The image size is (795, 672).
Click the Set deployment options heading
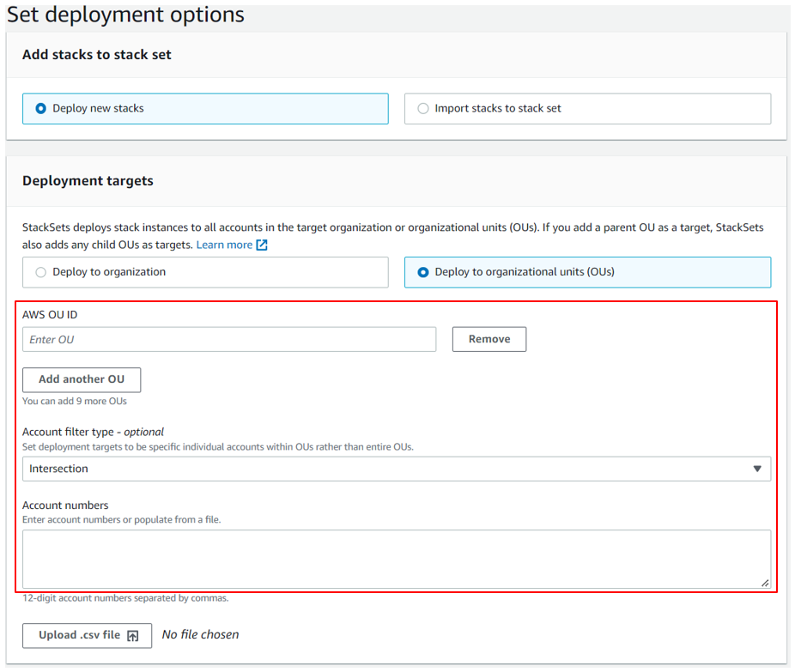(x=123, y=15)
